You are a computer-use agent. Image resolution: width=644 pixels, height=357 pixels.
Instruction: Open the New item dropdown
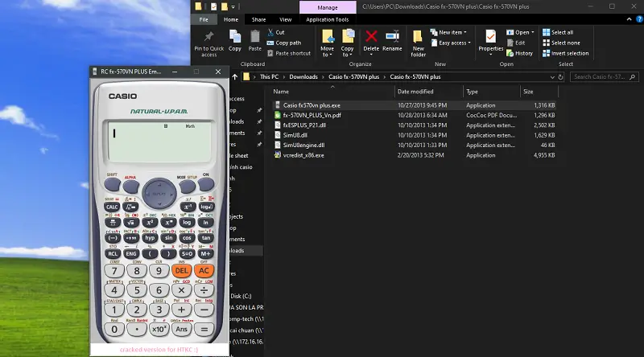click(451, 32)
